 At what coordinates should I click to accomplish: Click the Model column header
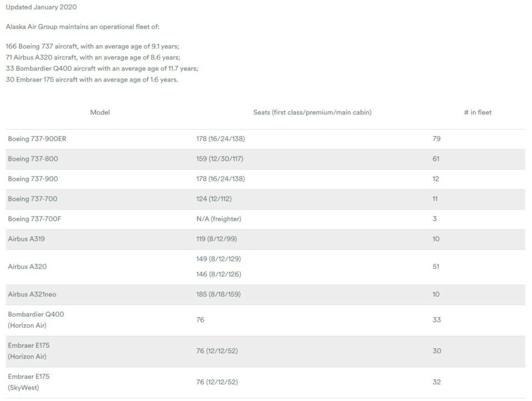click(100, 113)
